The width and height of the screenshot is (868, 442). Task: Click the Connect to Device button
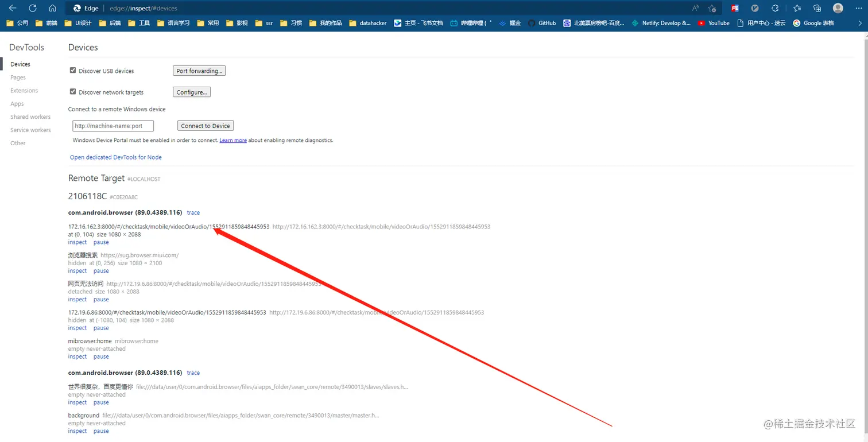(x=206, y=126)
